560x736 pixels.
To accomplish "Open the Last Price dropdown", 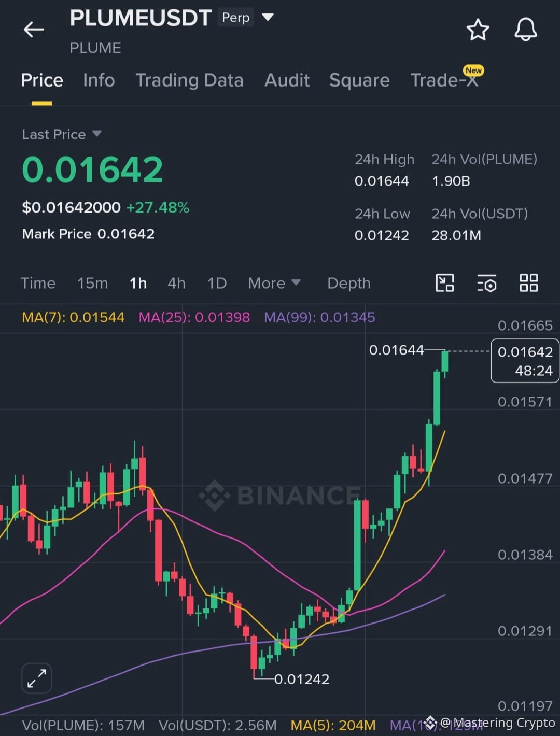I will (x=61, y=134).
